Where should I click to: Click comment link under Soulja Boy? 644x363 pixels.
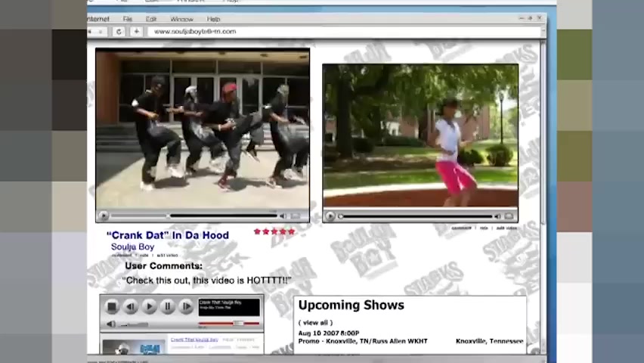(122, 256)
